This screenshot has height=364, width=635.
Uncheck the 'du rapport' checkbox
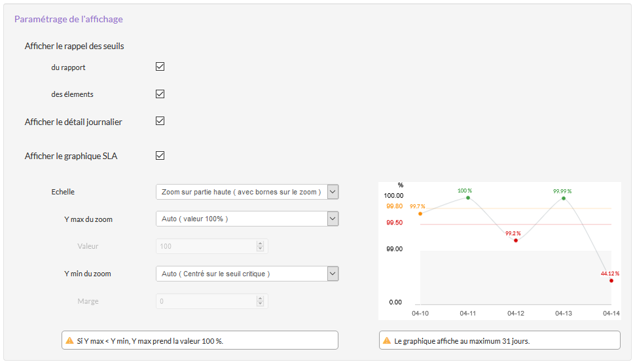160,67
